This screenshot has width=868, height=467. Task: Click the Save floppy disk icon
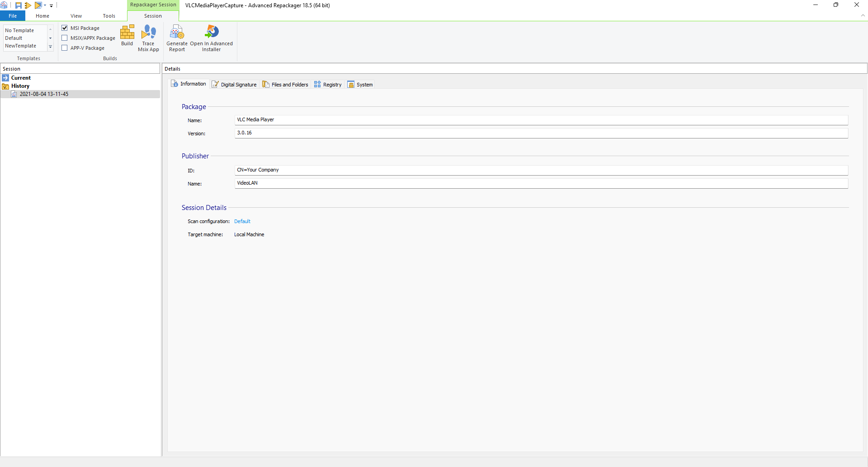(18, 5)
